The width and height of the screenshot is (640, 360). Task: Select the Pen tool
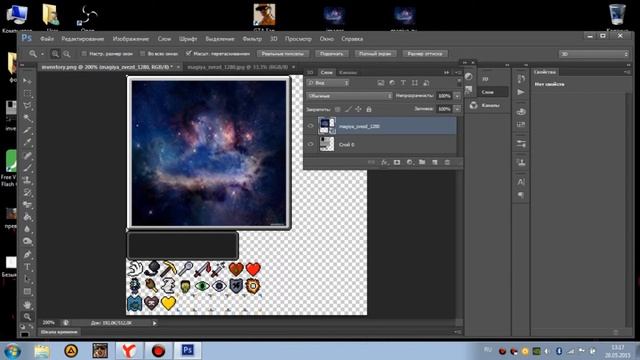click(x=27, y=255)
